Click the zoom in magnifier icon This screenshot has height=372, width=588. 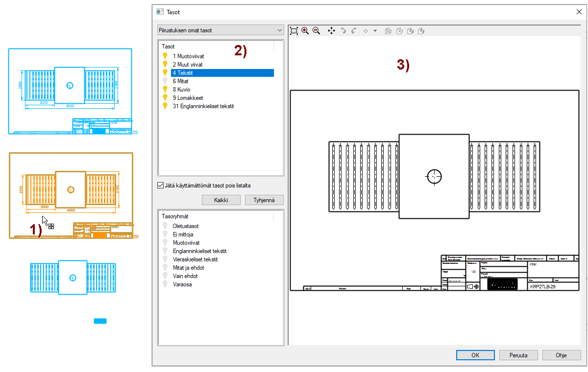tap(305, 31)
